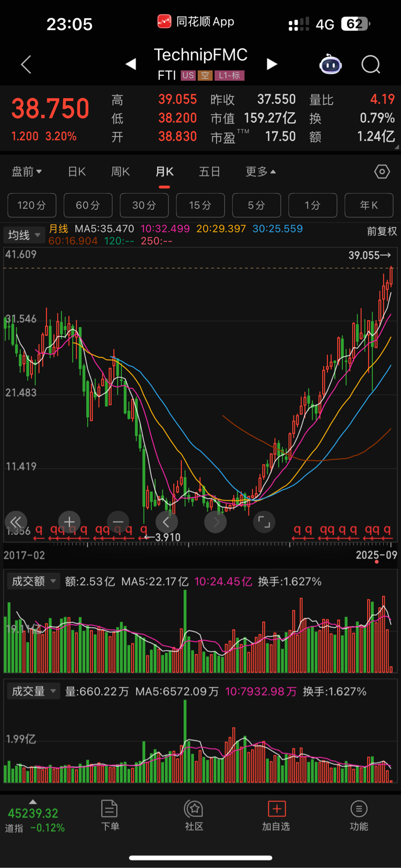Zoom in chart with plus button
The image size is (401, 868).
pyautogui.click(x=69, y=521)
